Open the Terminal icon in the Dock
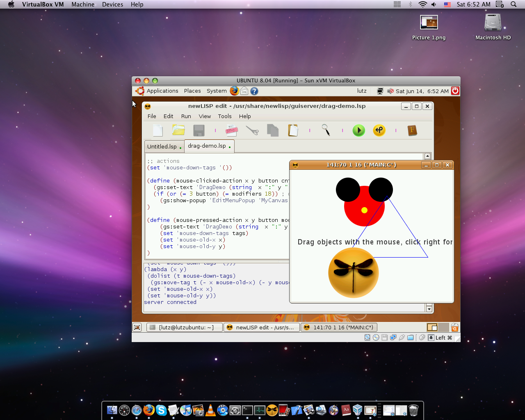 pos(247,410)
